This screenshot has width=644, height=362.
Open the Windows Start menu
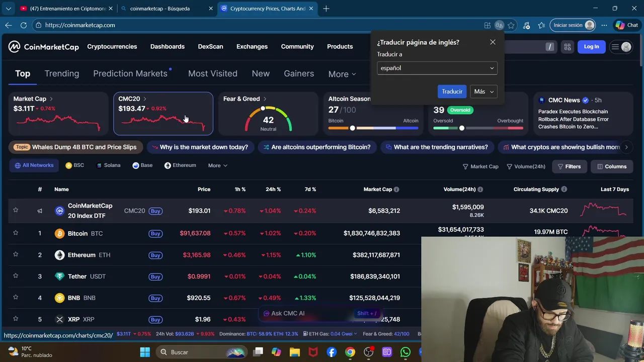[x=145, y=352]
